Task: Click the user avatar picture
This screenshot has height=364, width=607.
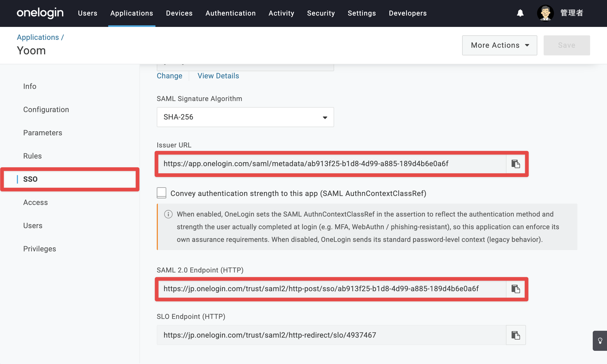Action: [x=545, y=13]
